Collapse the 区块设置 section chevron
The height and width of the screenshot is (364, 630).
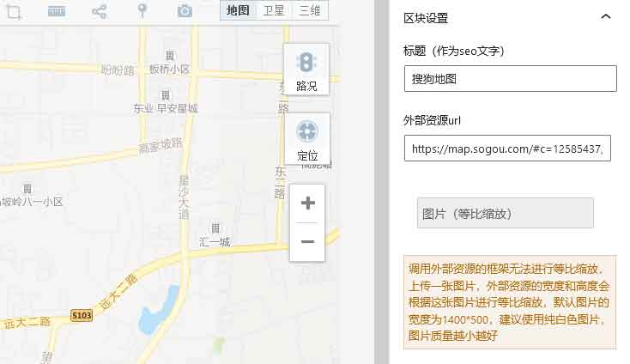click(606, 17)
